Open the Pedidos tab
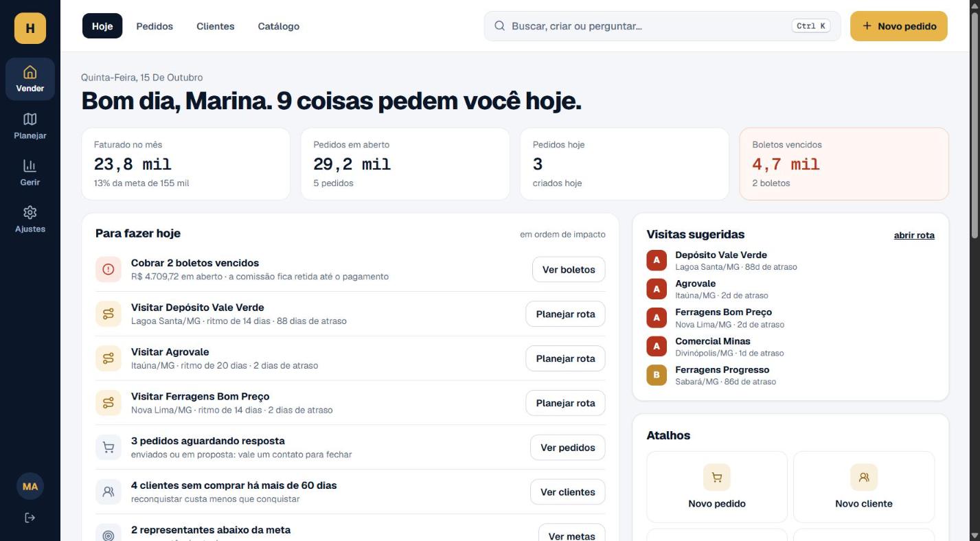Viewport: 980px width, 541px height. click(x=155, y=26)
